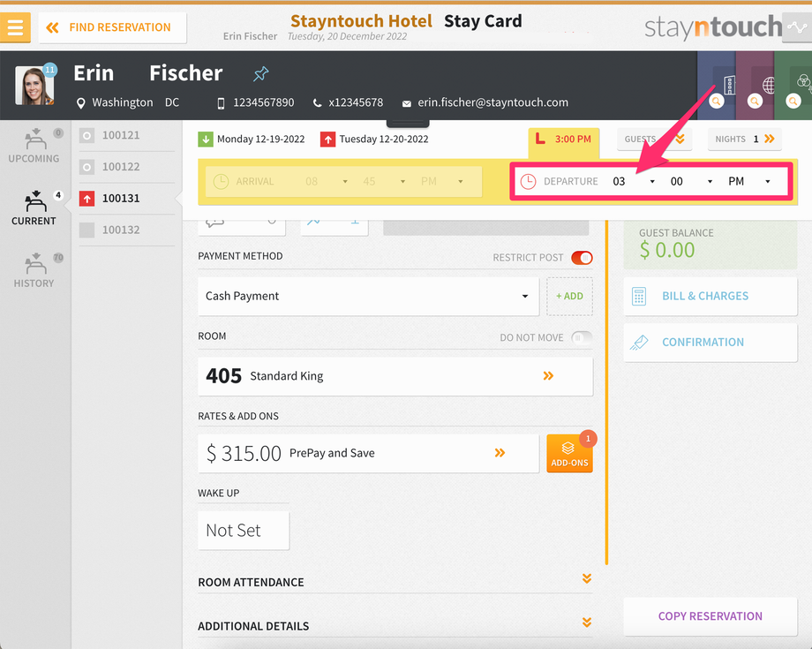Open the group card tab
The width and height of the screenshot is (812, 649).
click(x=793, y=86)
